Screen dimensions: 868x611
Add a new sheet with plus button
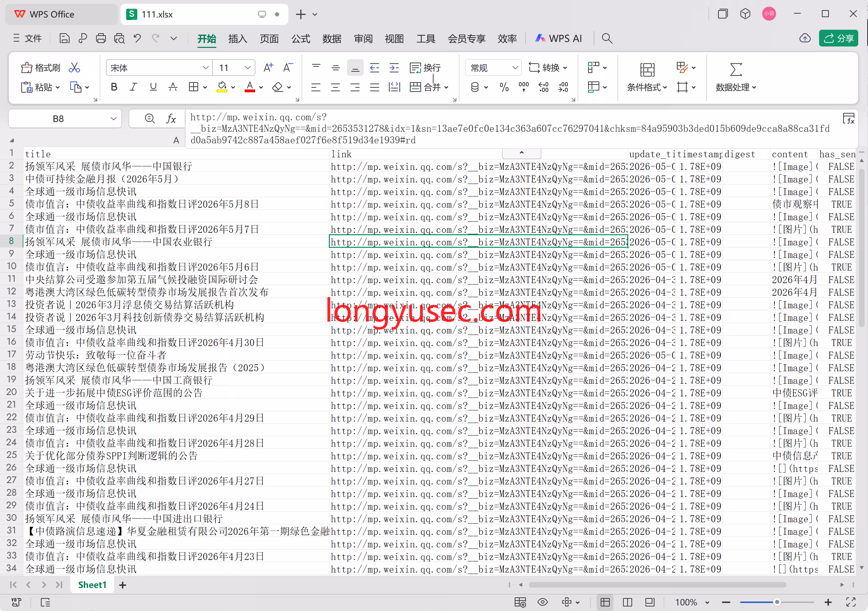(x=123, y=585)
